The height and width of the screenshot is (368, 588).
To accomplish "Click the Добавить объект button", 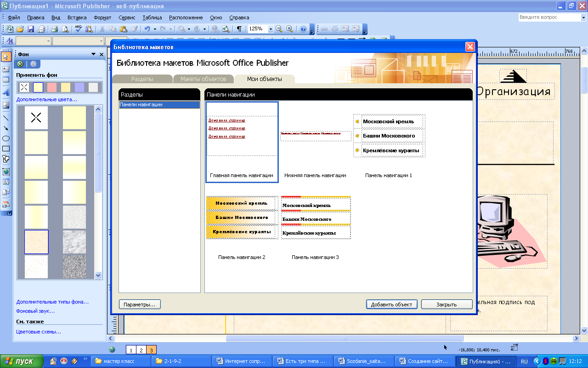I will tap(392, 305).
